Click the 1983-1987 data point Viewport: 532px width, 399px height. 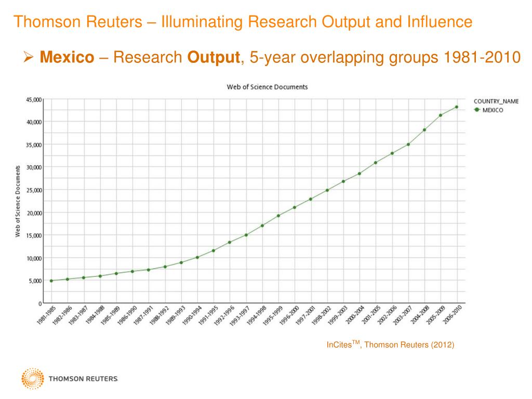[84, 277]
